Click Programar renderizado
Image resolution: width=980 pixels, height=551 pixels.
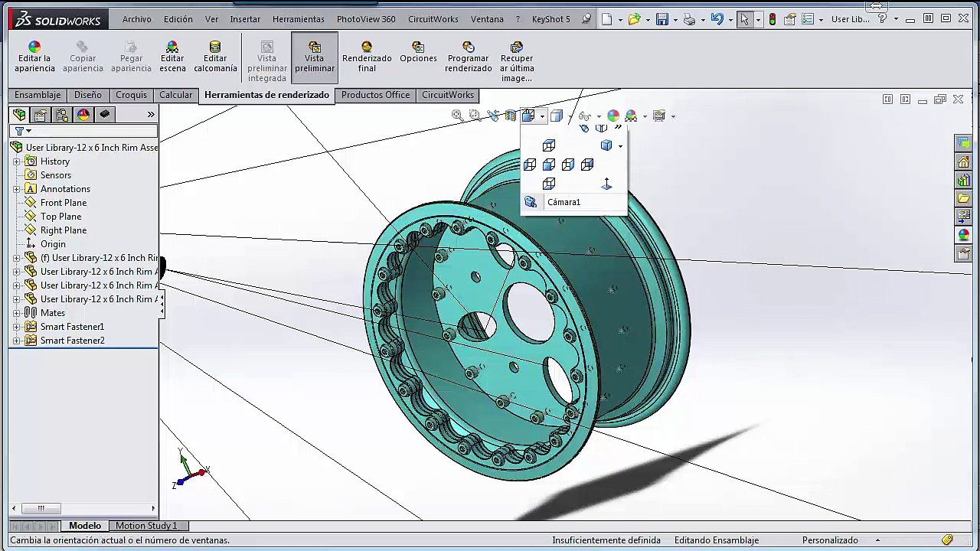[468, 57]
